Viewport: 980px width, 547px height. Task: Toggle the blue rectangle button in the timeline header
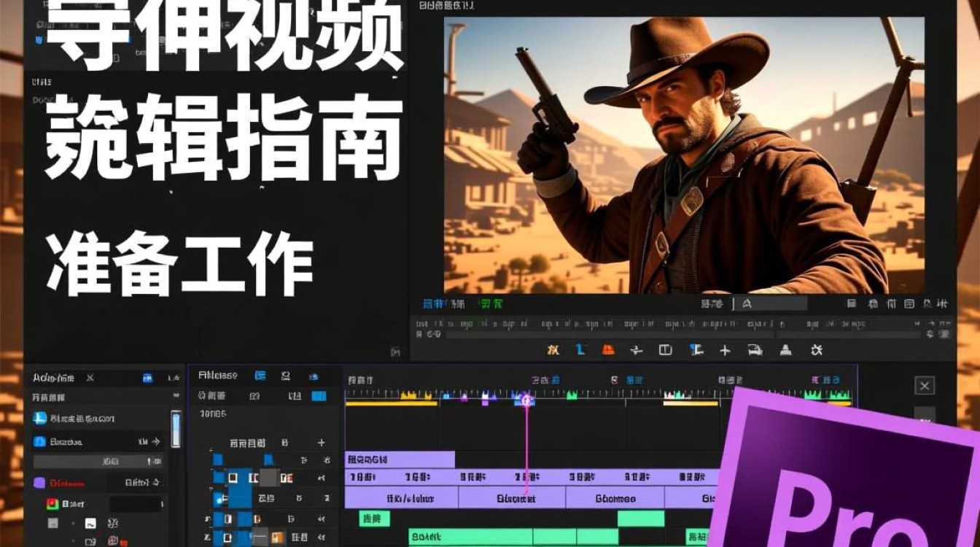coord(319,396)
